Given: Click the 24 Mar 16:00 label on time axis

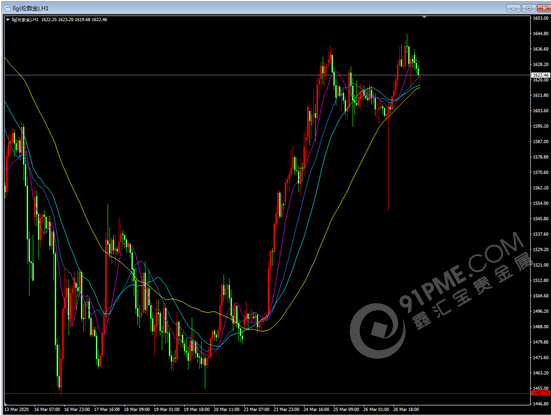Looking at the screenshot, I should [x=316, y=409].
